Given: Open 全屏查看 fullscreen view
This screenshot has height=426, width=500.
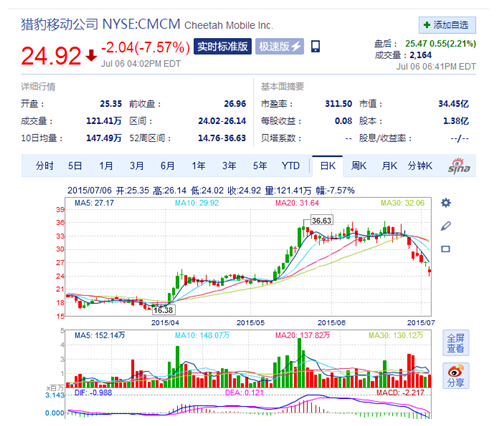Looking at the screenshot, I should click(456, 343).
